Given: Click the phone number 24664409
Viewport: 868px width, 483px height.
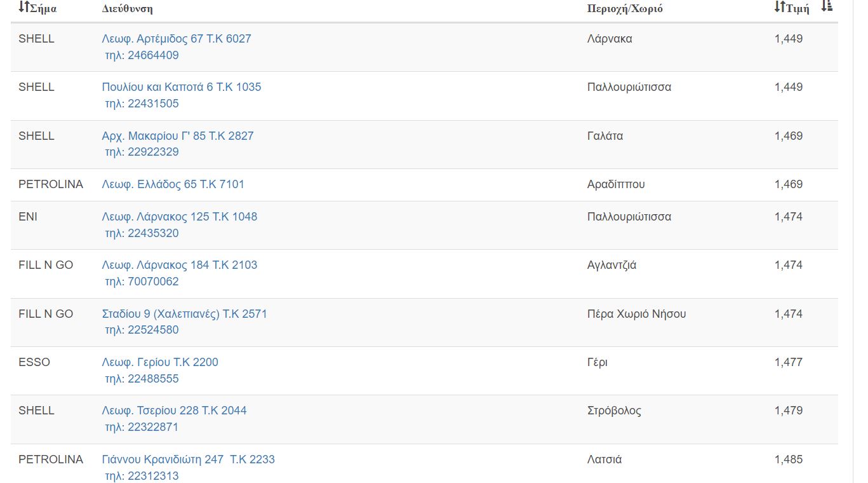Looking at the screenshot, I should (153, 55).
